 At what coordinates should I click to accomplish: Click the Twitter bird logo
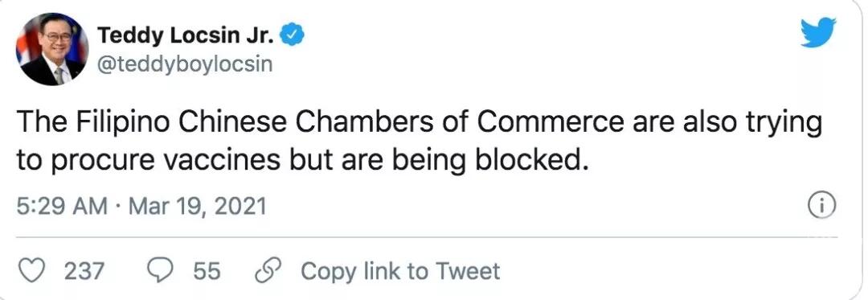pyautogui.click(x=818, y=31)
